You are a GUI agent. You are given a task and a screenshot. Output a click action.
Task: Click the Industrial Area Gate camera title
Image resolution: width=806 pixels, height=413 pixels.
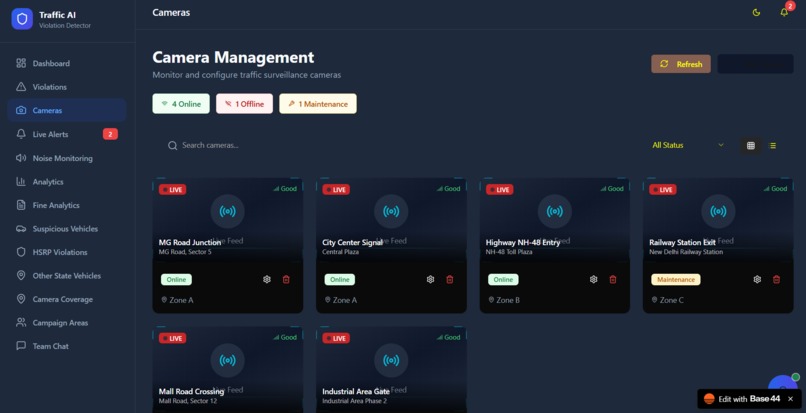pyautogui.click(x=356, y=391)
